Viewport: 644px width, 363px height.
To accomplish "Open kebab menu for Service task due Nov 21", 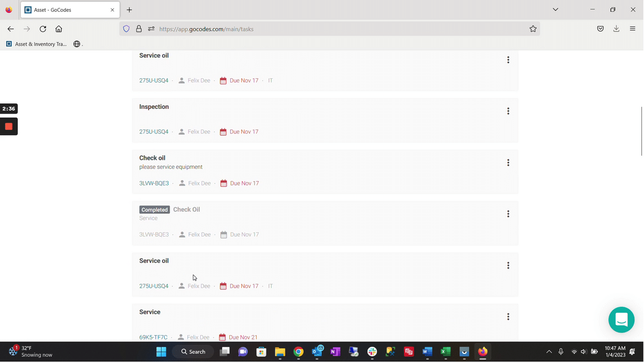I will click(508, 317).
